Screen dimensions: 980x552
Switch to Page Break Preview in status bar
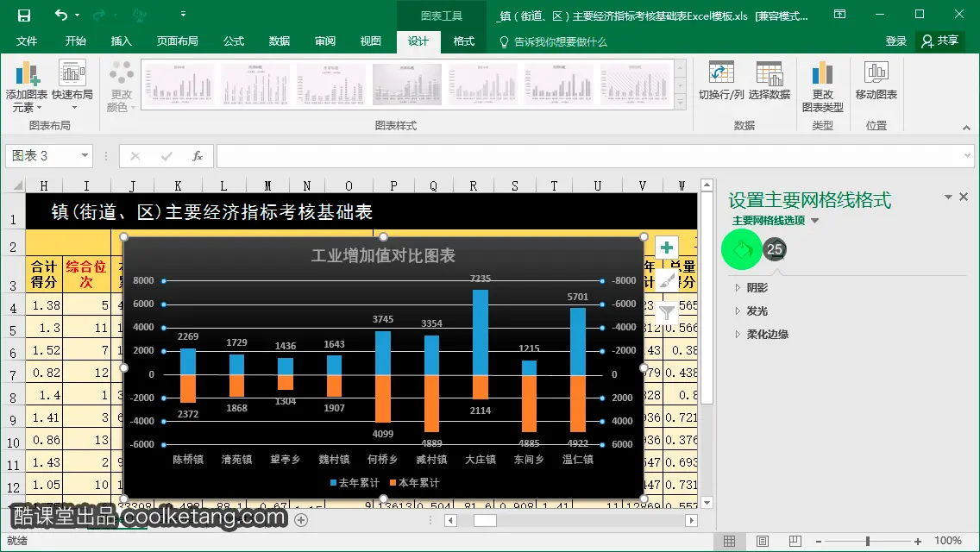[x=795, y=542]
